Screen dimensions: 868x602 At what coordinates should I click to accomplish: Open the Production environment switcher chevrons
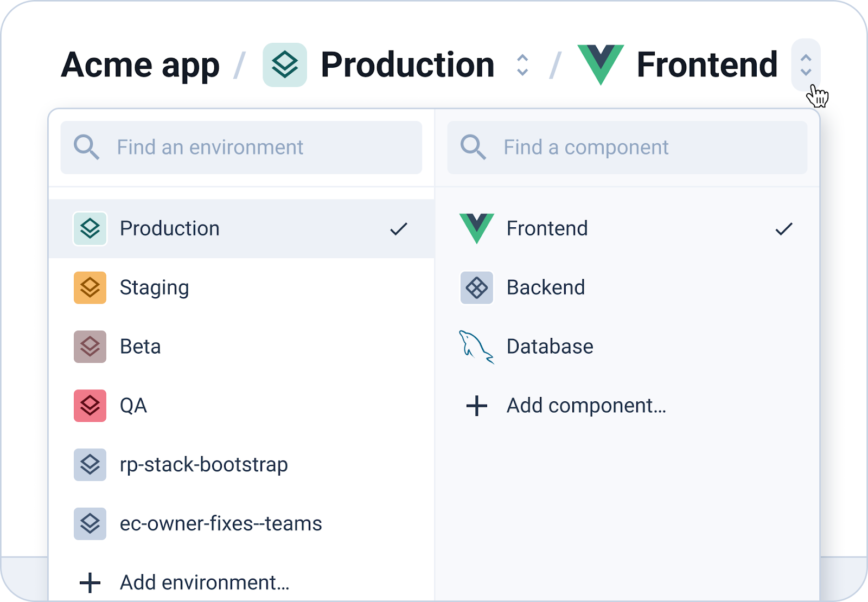(522, 65)
